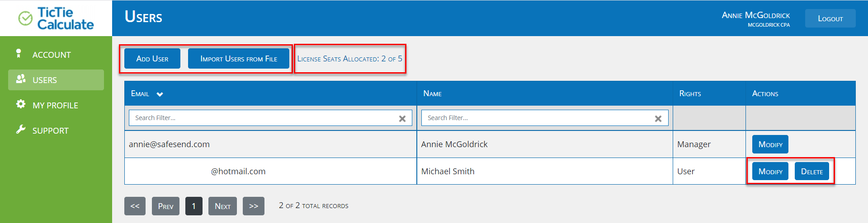Screen dimensions: 868x223
Task: Click the Prev pagination button
Action: click(165, 206)
